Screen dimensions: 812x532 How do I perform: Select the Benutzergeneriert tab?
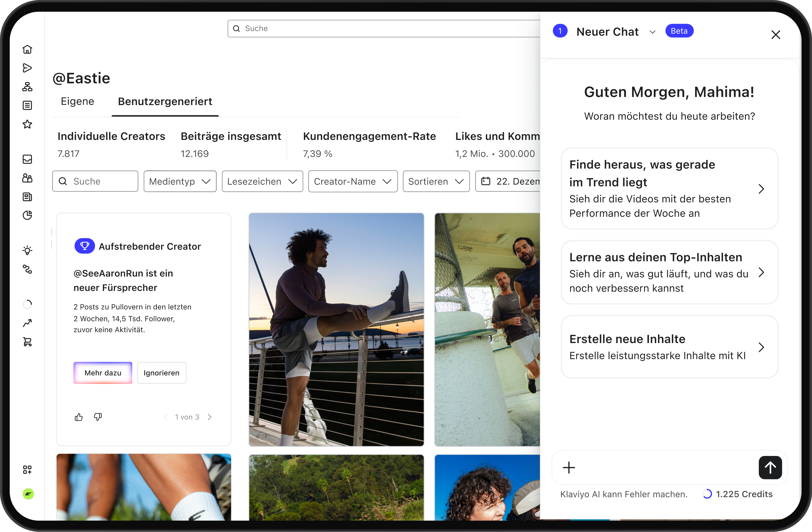[x=165, y=101]
